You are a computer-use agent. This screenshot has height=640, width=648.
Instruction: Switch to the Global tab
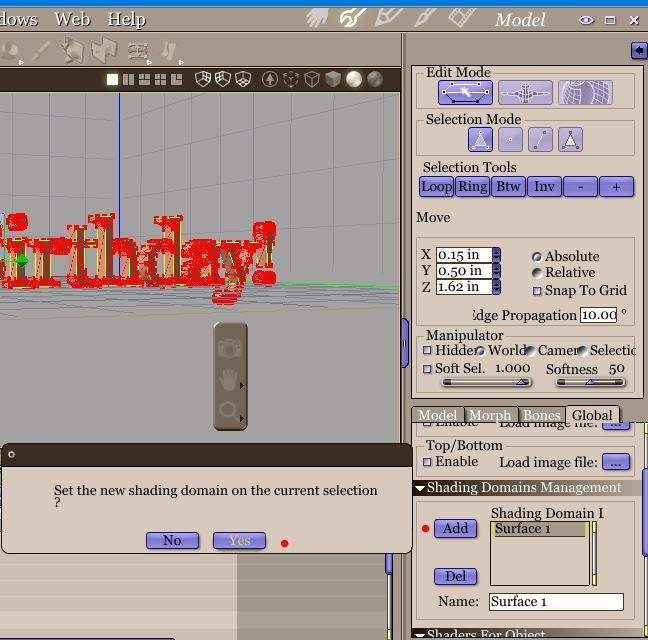[592, 414]
